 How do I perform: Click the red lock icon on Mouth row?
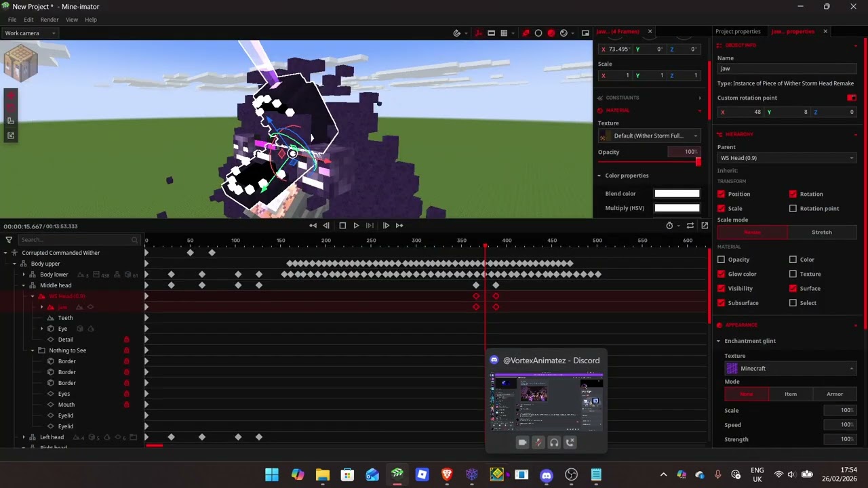126,405
